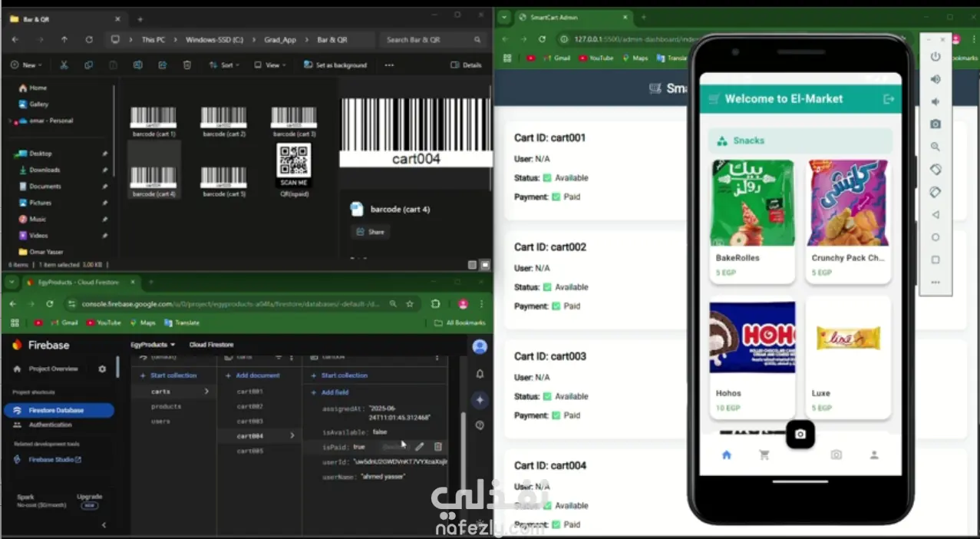Screen dimensions: 980x539
Task: Open the profile tab in app bottom bar
Action: 873,455
